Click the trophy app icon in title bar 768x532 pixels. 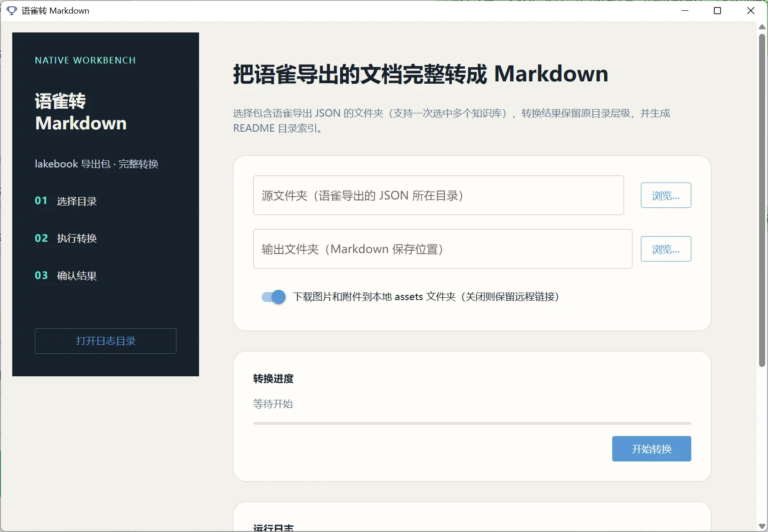[12, 10]
